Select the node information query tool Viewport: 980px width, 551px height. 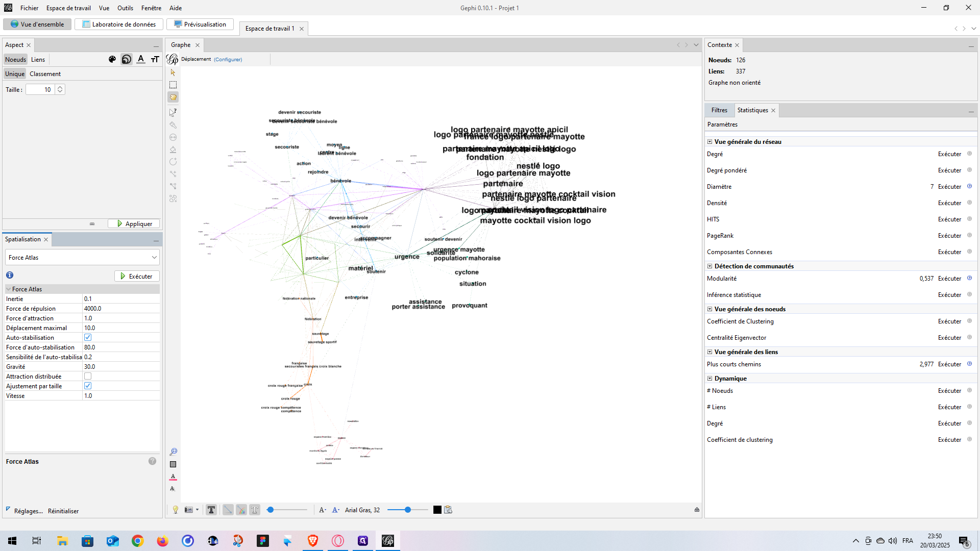[173, 112]
